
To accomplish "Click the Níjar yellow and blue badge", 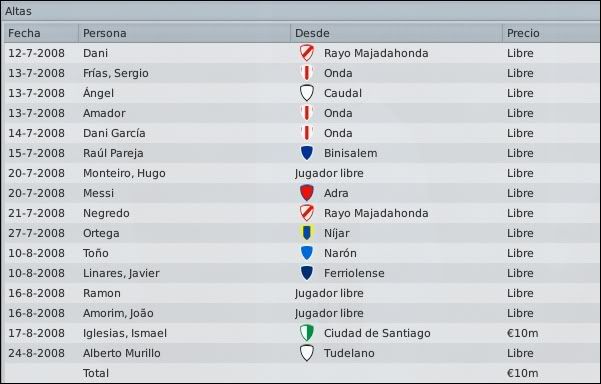I will pyautogui.click(x=307, y=233).
